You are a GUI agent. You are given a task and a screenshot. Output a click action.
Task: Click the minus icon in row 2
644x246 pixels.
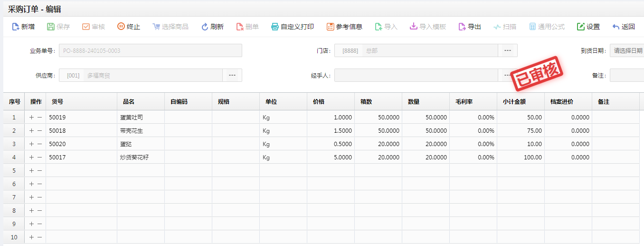(39, 130)
